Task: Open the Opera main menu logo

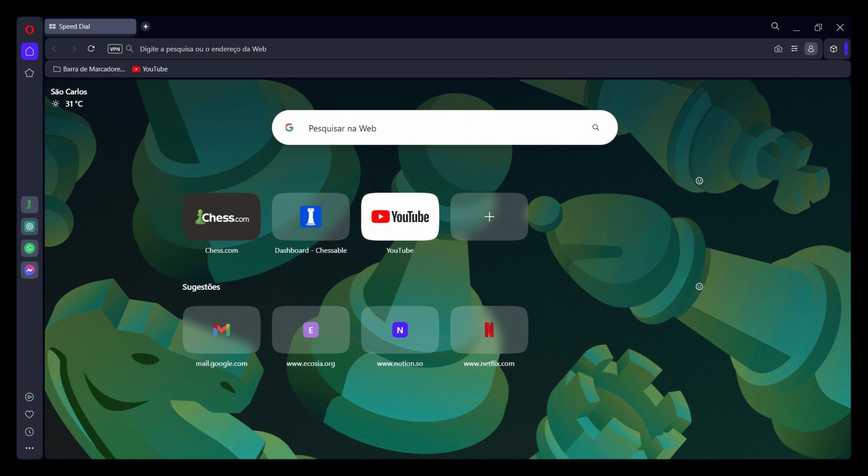Action: point(29,29)
